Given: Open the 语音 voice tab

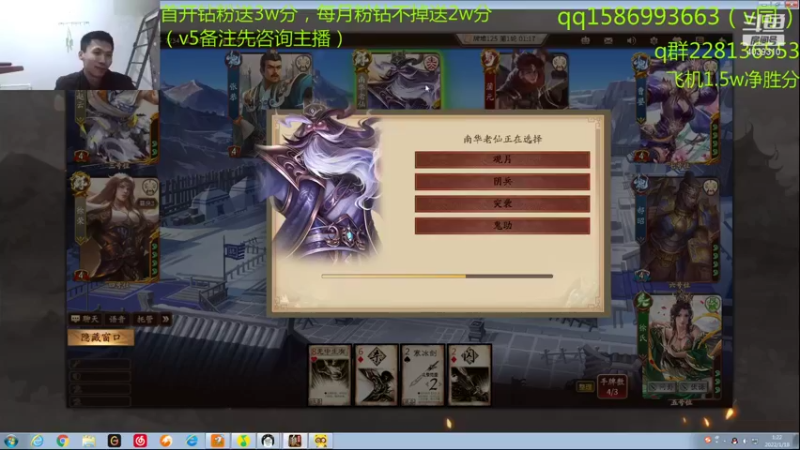Looking at the screenshot, I should 117,319.
